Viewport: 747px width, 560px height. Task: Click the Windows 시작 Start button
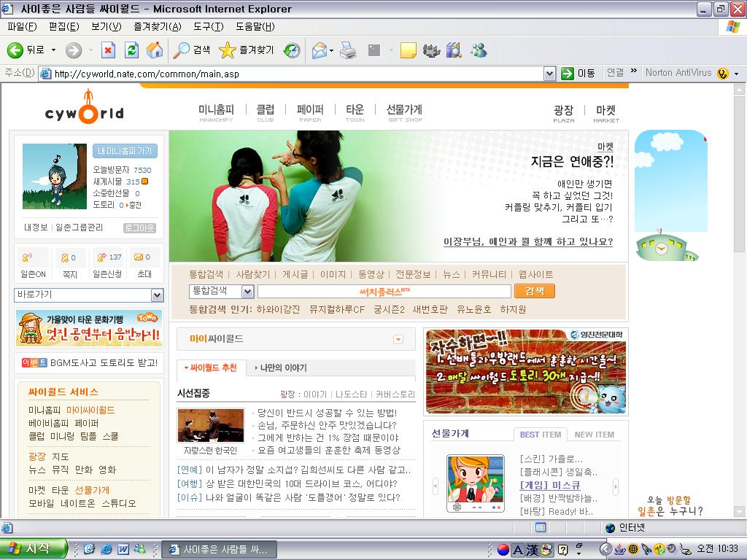click(x=34, y=548)
